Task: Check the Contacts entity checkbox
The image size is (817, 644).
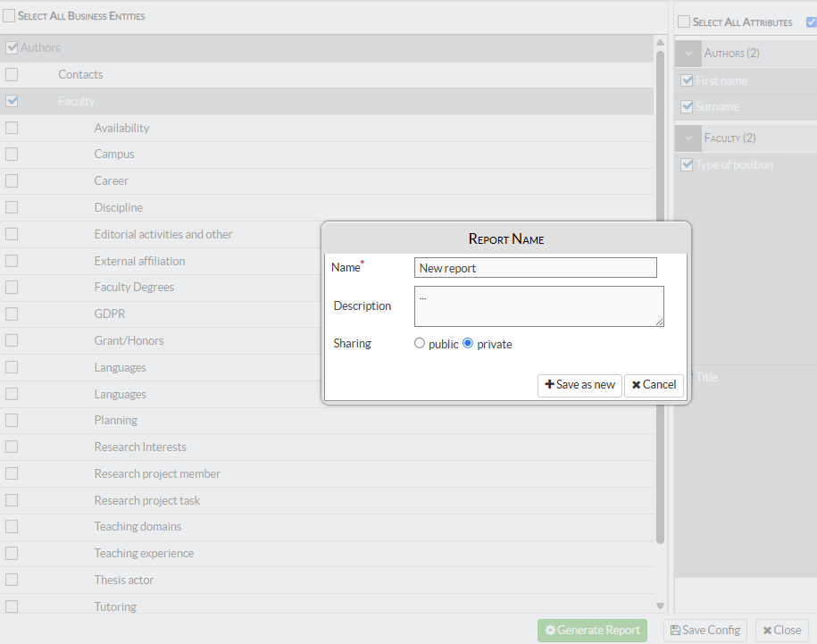Action: pyautogui.click(x=12, y=75)
